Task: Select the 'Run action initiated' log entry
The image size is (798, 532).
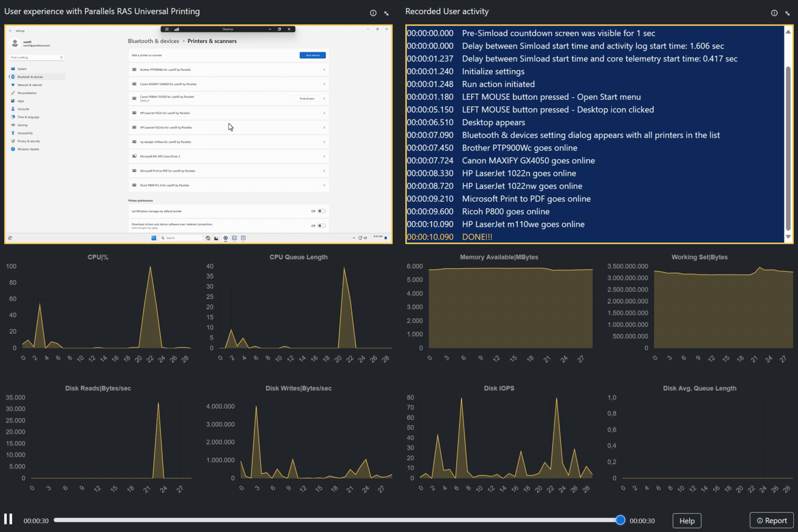Action: 498,84
